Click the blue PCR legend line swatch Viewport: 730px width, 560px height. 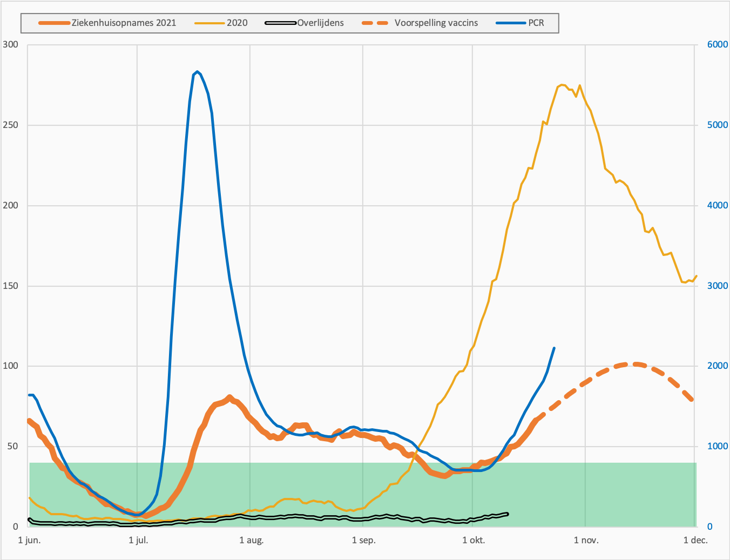[511, 23]
